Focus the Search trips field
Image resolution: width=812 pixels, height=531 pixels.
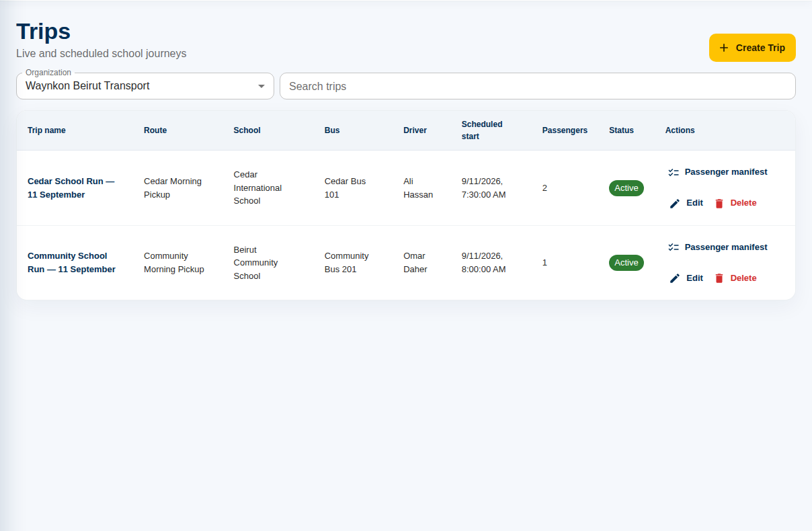538,86
